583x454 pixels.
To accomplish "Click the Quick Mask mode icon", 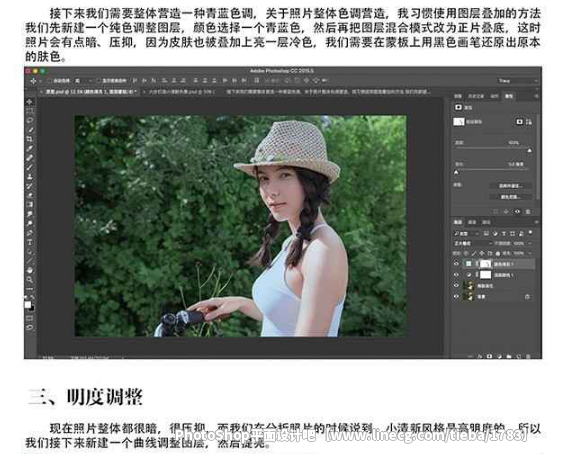I will [x=30, y=318].
